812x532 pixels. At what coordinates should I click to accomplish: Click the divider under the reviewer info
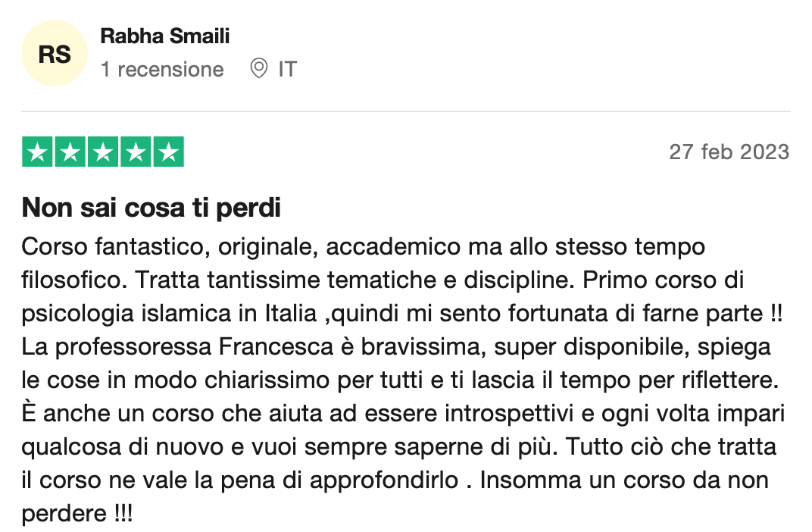pyautogui.click(x=406, y=111)
